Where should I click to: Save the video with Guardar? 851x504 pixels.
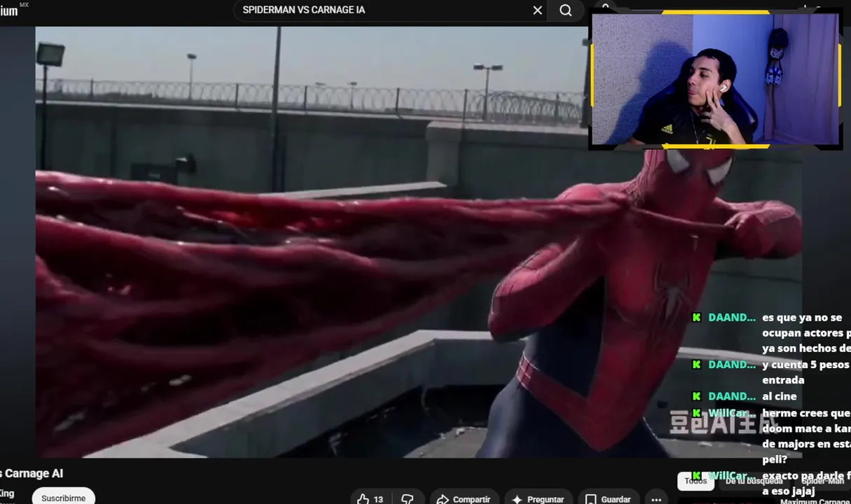(608, 499)
